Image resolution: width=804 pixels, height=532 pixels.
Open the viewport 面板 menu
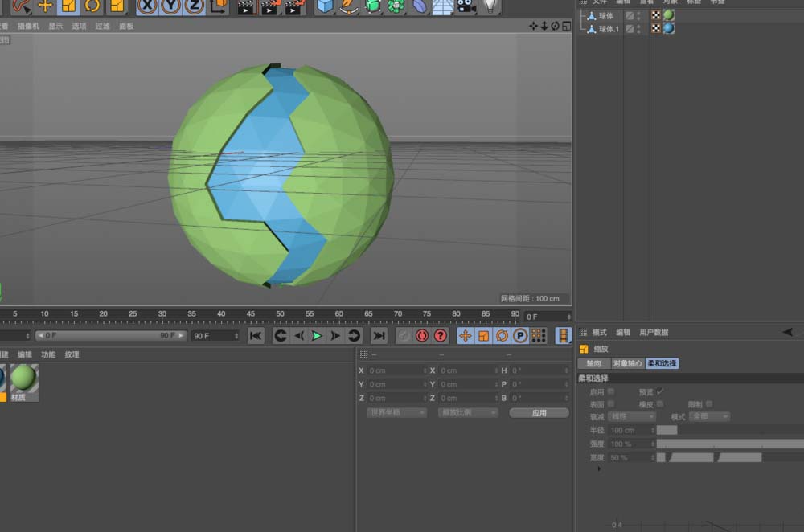pyautogui.click(x=126, y=27)
